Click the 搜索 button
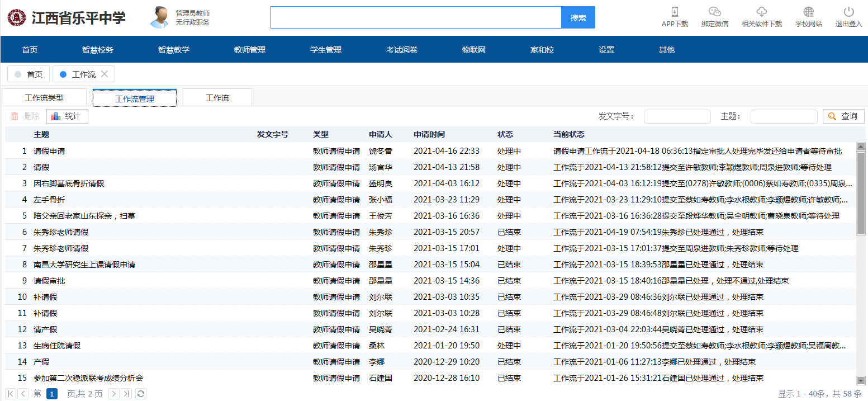The width and height of the screenshot is (868, 401). click(578, 17)
